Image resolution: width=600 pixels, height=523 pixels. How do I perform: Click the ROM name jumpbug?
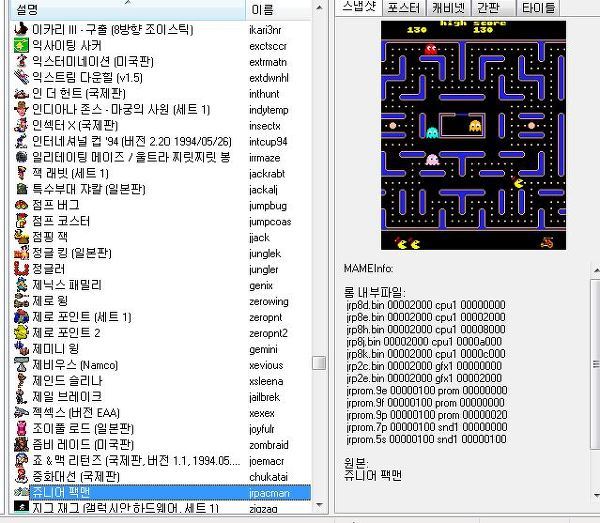tap(267, 206)
